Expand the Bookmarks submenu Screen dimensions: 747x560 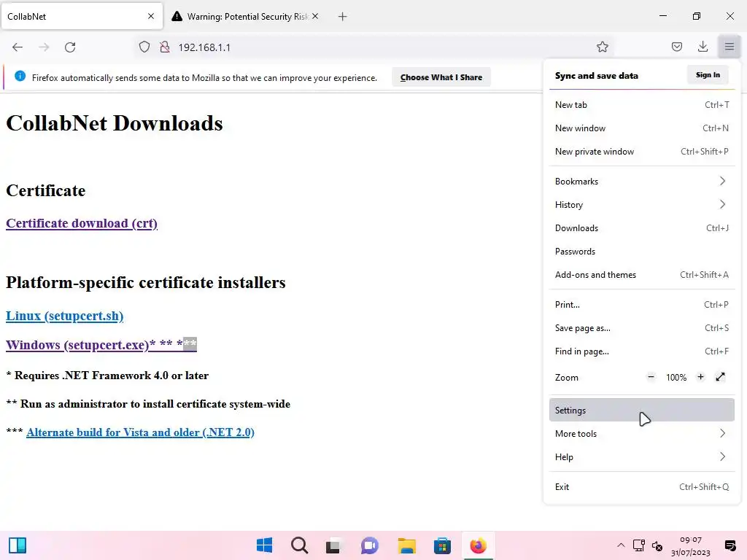click(x=642, y=182)
